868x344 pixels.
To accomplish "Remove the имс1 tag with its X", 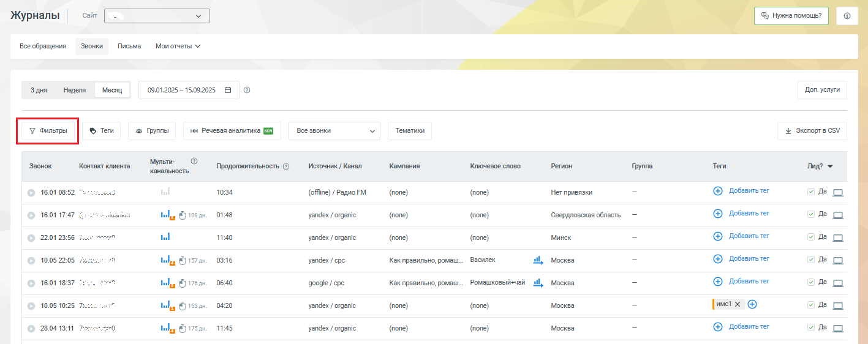I will pos(738,304).
